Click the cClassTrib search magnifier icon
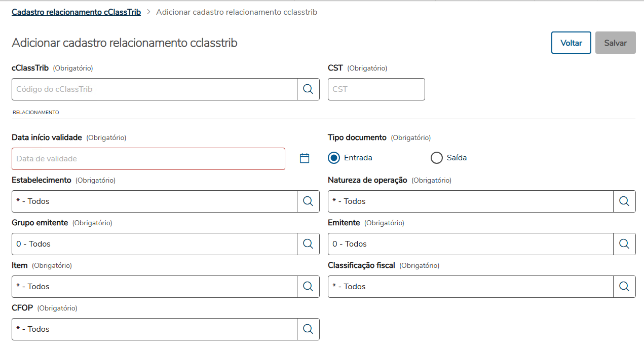 coord(308,89)
